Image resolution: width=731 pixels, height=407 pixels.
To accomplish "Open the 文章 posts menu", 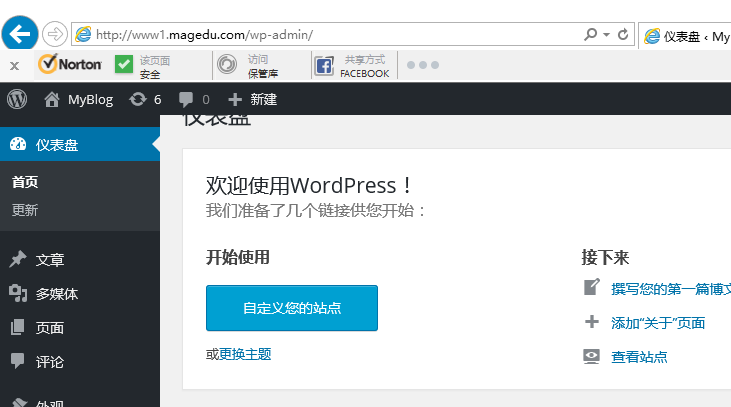I will pos(50,260).
